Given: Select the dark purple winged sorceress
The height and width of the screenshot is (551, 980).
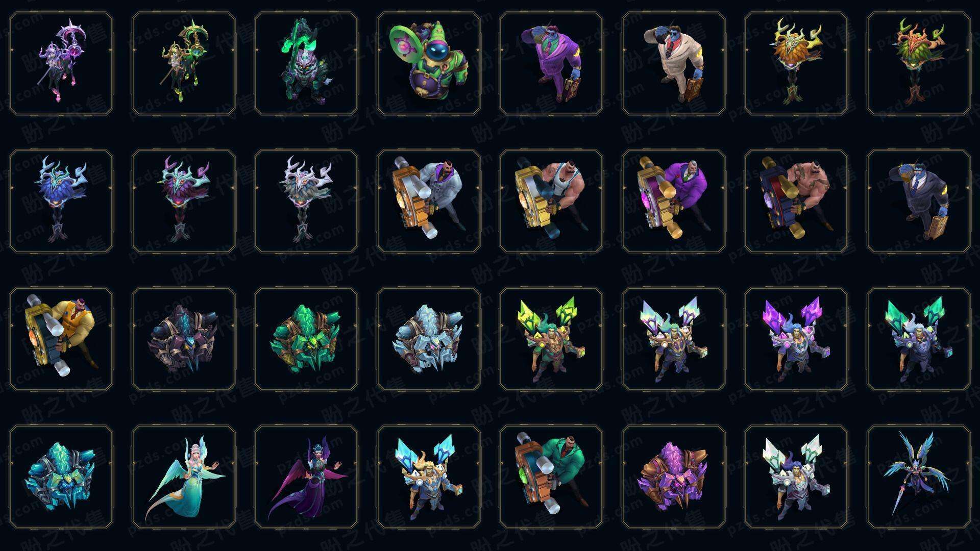Looking at the screenshot, I should (x=306, y=477).
